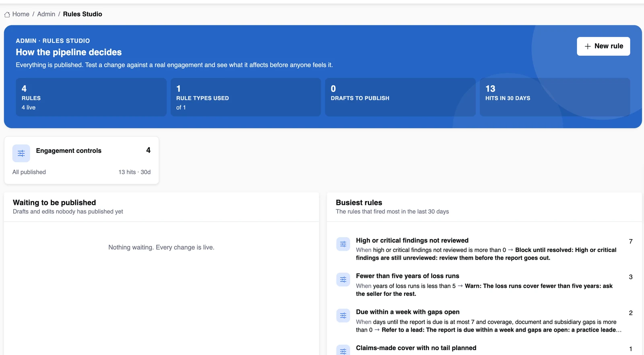Screen dimensions: 644x355
Task: Open 'Fewer than five years of loss runs' rule
Action: tap(407, 276)
